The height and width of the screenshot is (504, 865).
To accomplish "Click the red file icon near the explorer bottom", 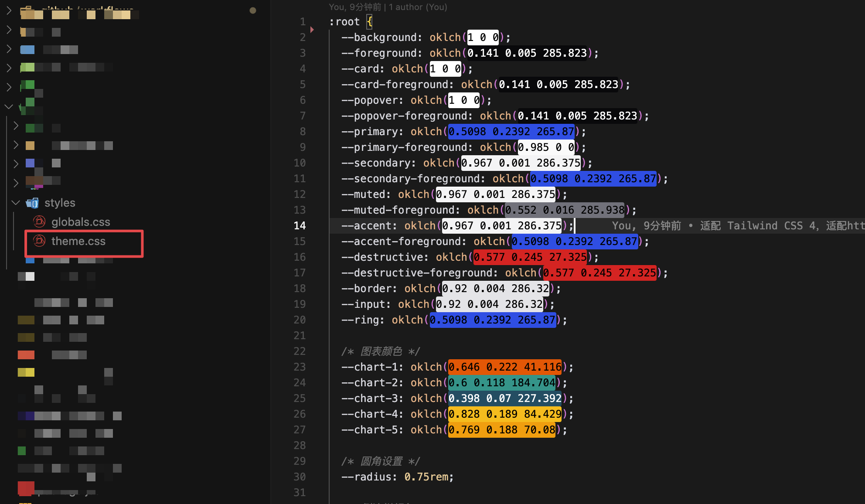I will [26, 487].
